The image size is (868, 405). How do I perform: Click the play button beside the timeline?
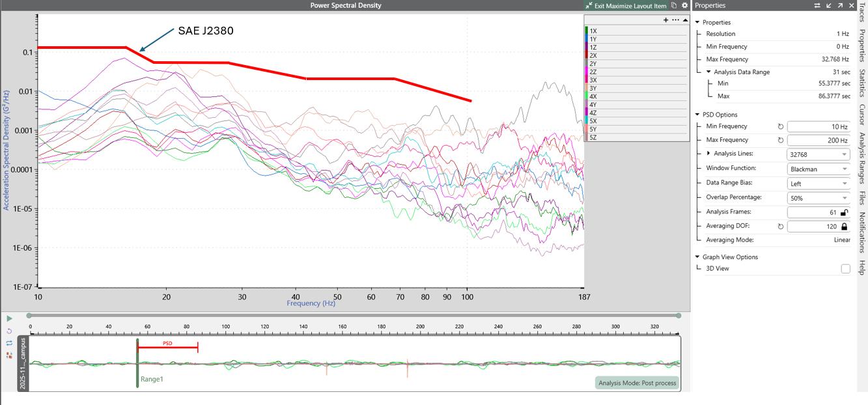tap(9, 318)
